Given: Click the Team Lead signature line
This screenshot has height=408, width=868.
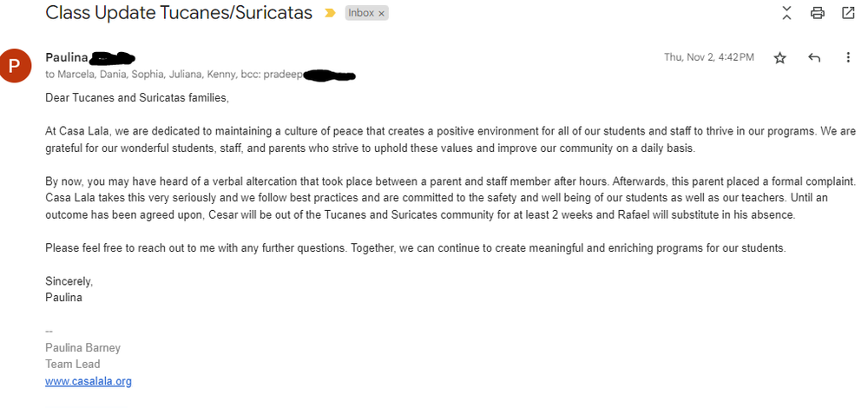Looking at the screenshot, I should click(72, 365).
